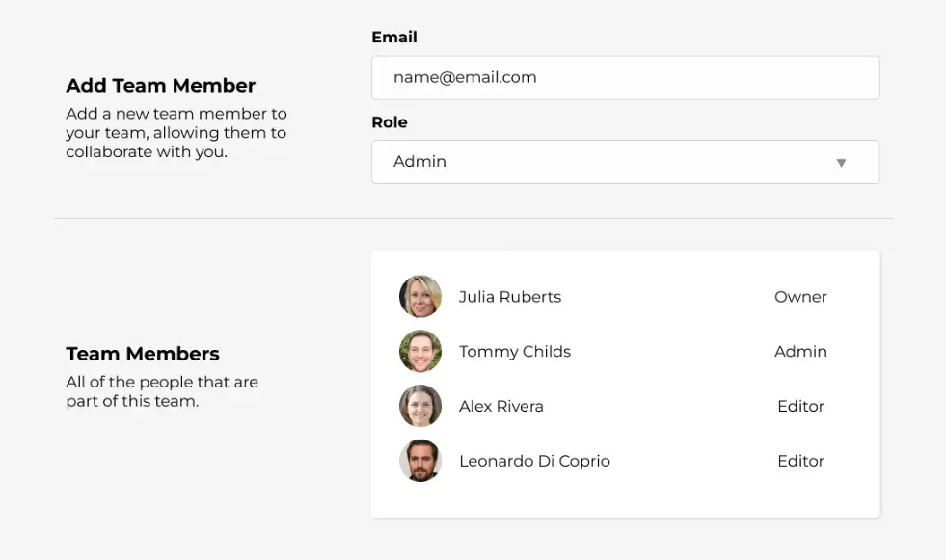
Task: Click the Editor role for Alex Rivera
Action: click(x=800, y=407)
